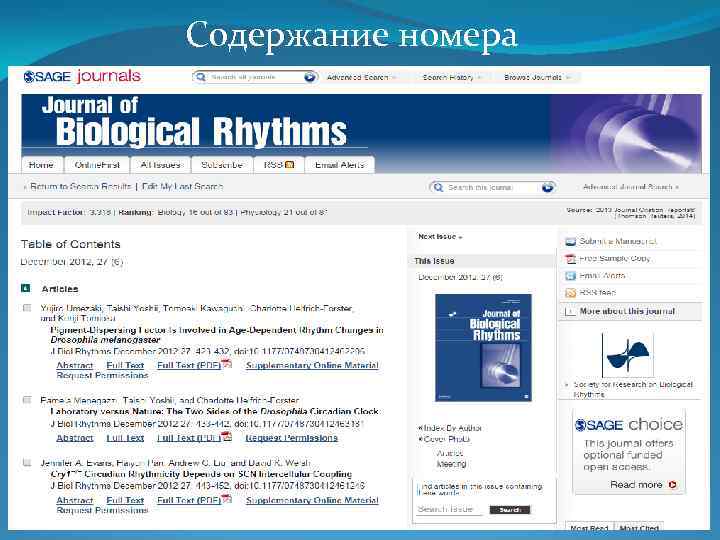Click Cover Photo link
Viewport: 720px width, 540px height.
tap(447, 439)
